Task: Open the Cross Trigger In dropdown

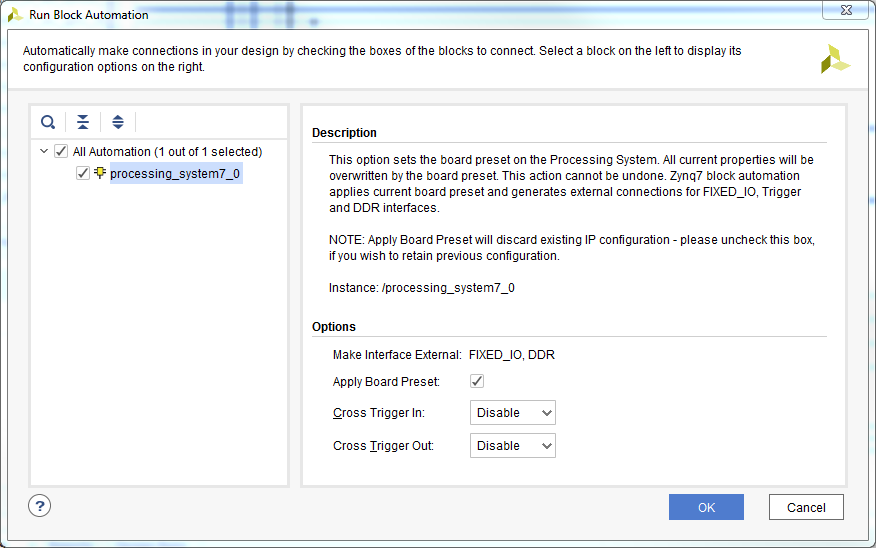Action: coord(513,413)
